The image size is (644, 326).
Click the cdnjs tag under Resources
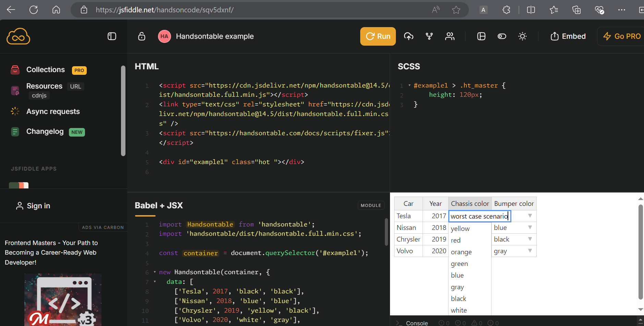click(x=39, y=95)
